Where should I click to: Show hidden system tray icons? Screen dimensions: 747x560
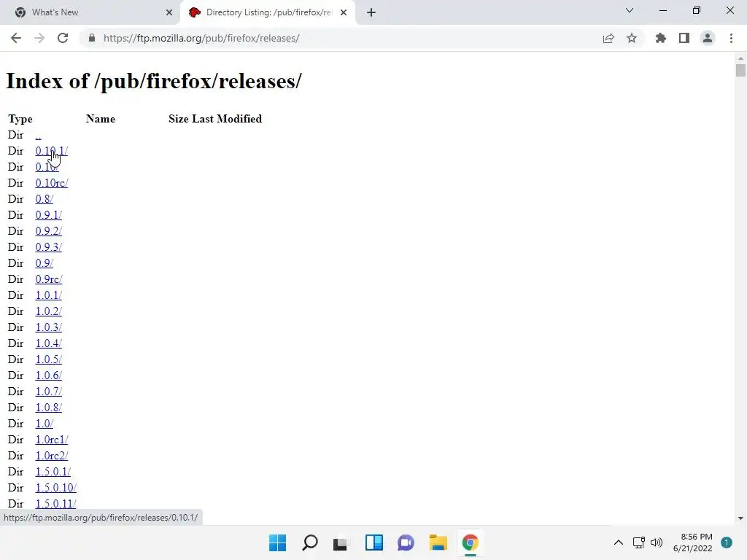(x=619, y=542)
